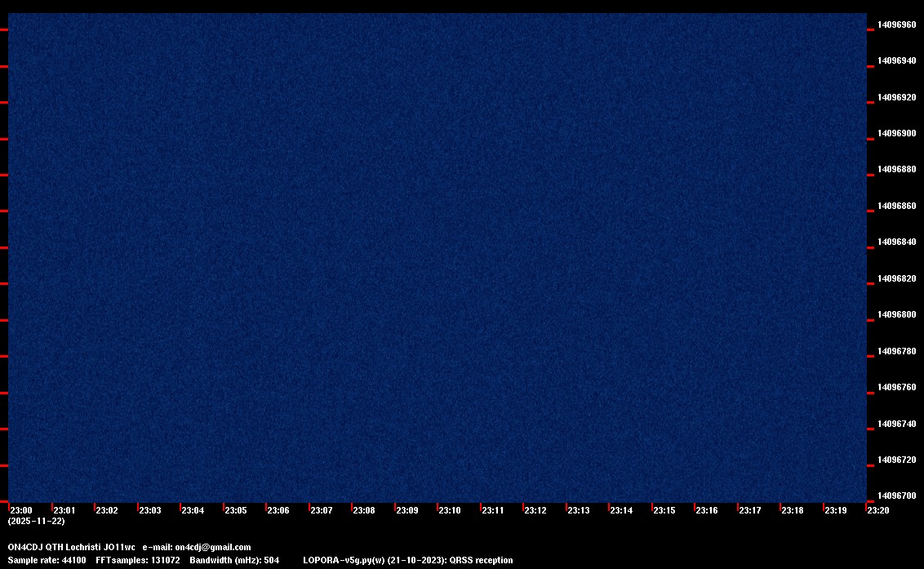Image resolution: width=924 pixels, height=569 pixels.
Task: Click the Sample rate: 44100 text
Action: click(47, 560)
